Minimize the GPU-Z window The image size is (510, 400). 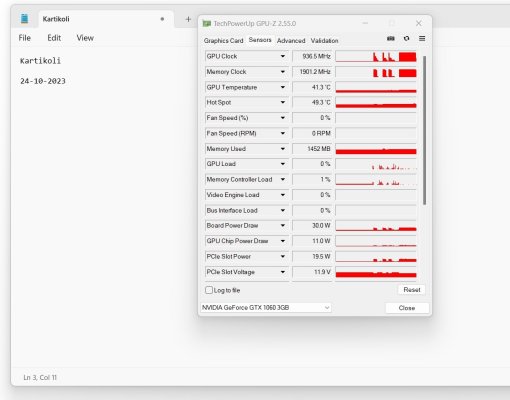[365, 23]
